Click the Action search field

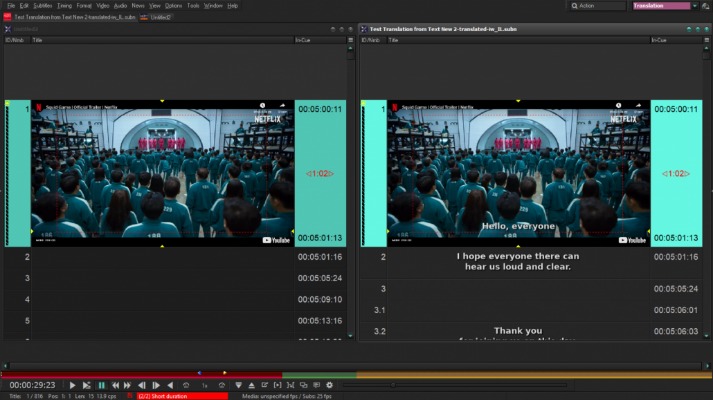click(x=600, y=6)
